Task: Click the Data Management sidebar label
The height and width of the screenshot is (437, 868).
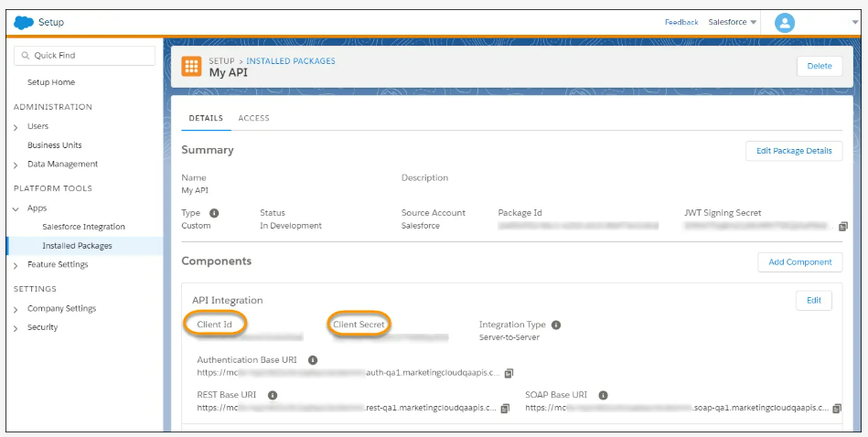Action: point(62,164)
